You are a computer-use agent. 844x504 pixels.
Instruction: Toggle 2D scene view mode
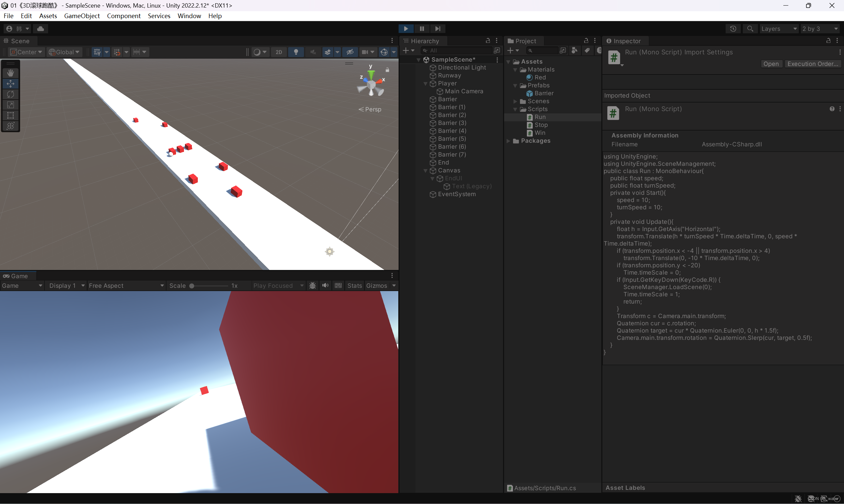(279, 52)
